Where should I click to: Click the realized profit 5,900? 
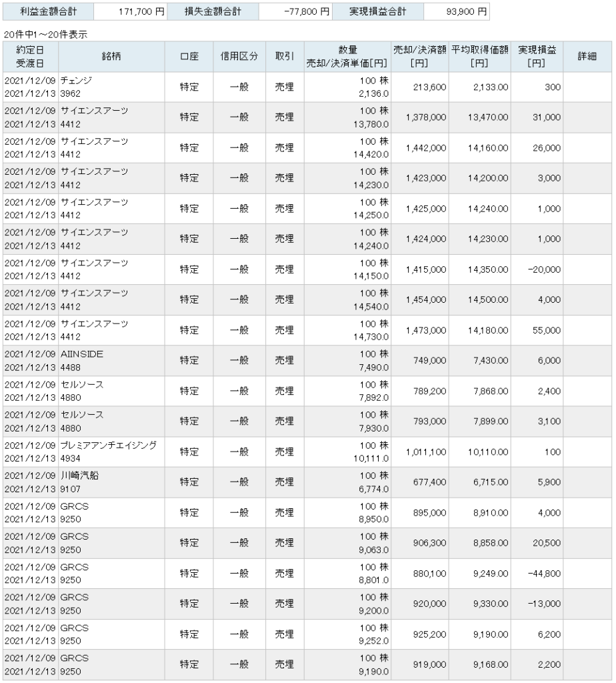(549, 482)
